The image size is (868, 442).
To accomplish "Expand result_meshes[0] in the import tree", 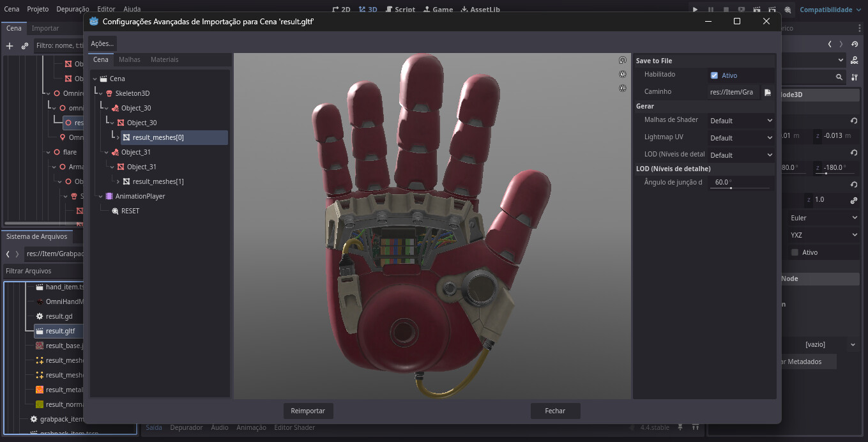I will point(118,137).
